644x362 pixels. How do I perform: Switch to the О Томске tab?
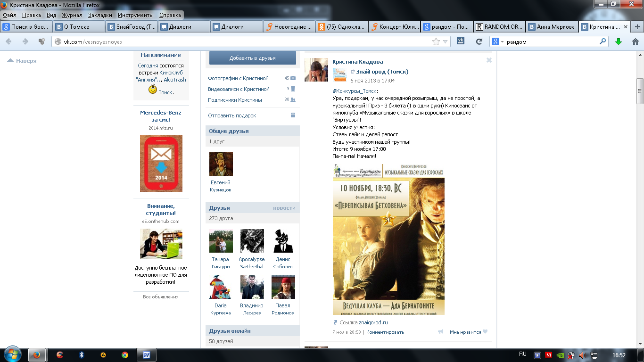pyautogui.click(x=78, y=27)
